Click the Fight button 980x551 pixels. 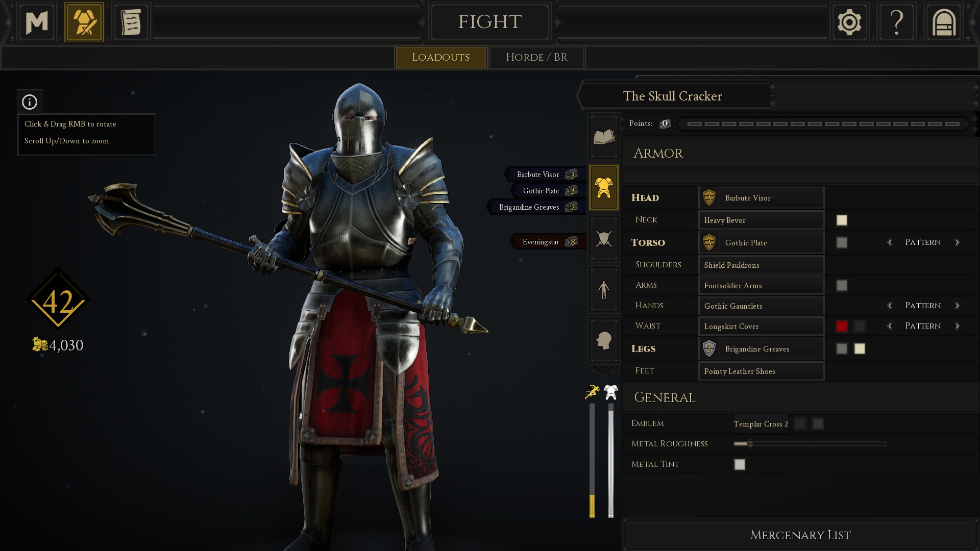pyautogui.click(x=490, y=22)
